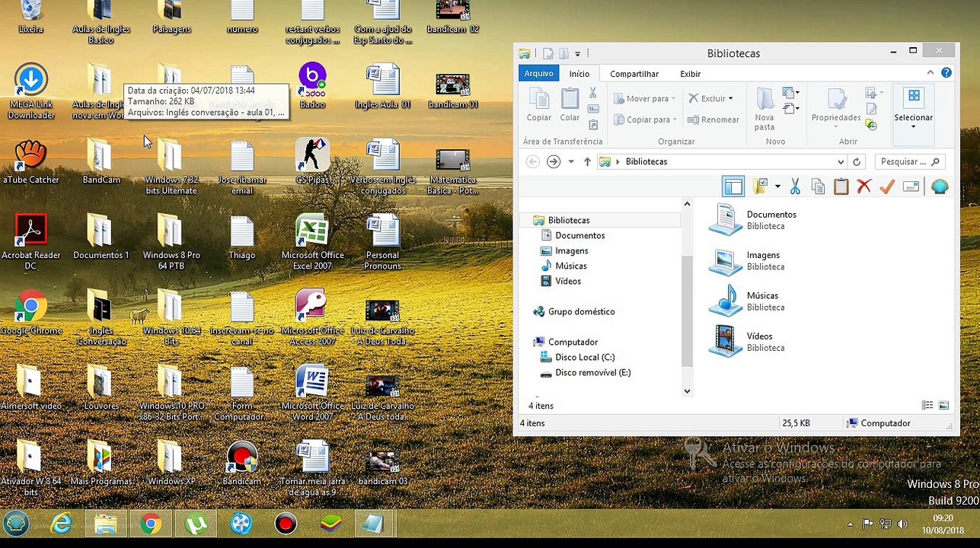980x548 pixels.
Task: Click navigation pane scrollbar down arrow
Action: tap(687, 390)
